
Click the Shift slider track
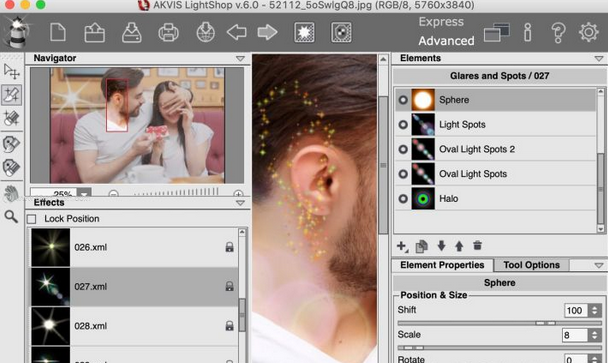pyautogui.click(x=499, y=323)
